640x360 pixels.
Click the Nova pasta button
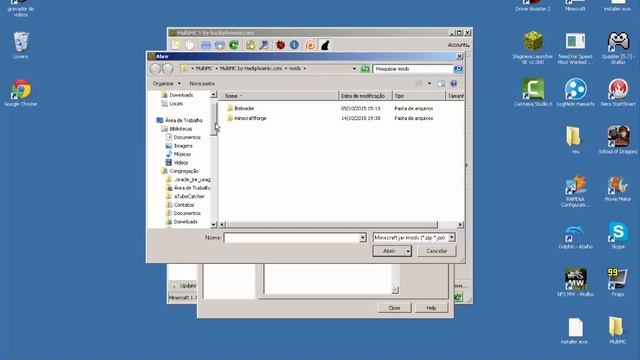point(202,83)
